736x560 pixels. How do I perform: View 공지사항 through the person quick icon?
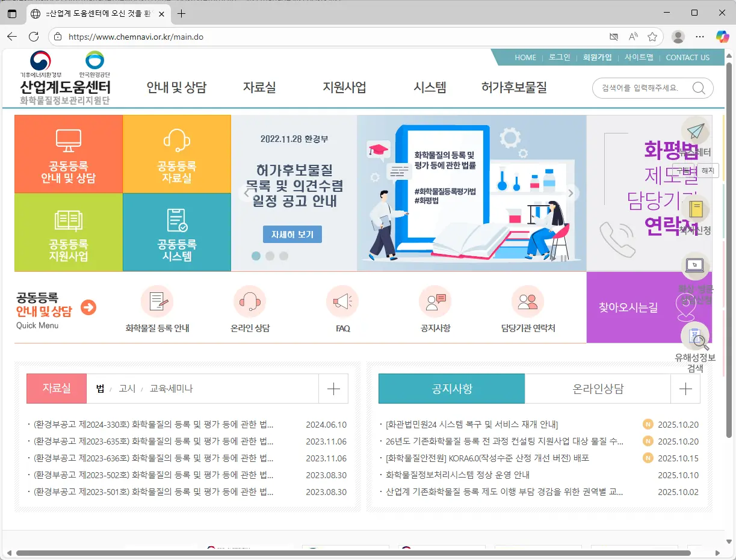pyautogui.click(x=435, y=302)
